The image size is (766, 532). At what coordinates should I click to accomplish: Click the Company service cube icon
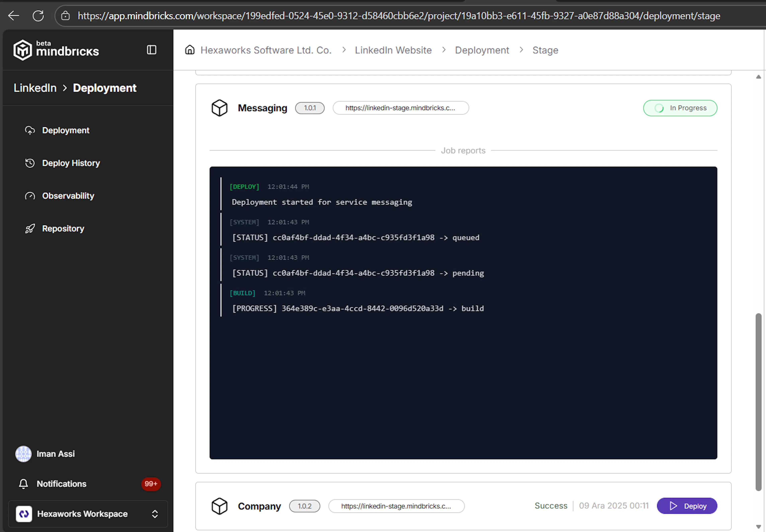click(219, 506)
